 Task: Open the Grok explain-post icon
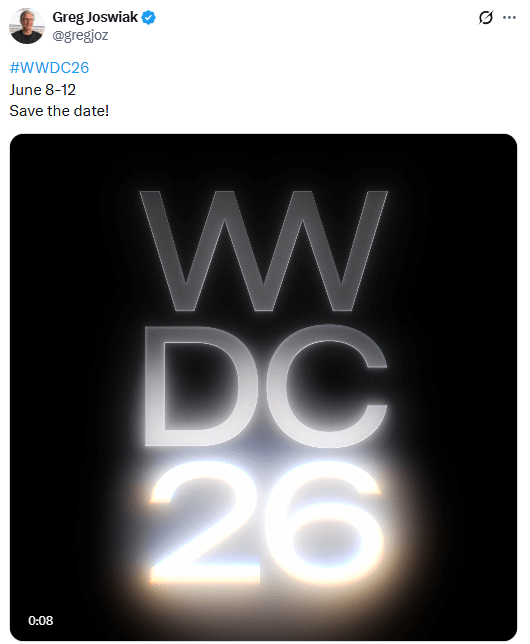[486, 18]
